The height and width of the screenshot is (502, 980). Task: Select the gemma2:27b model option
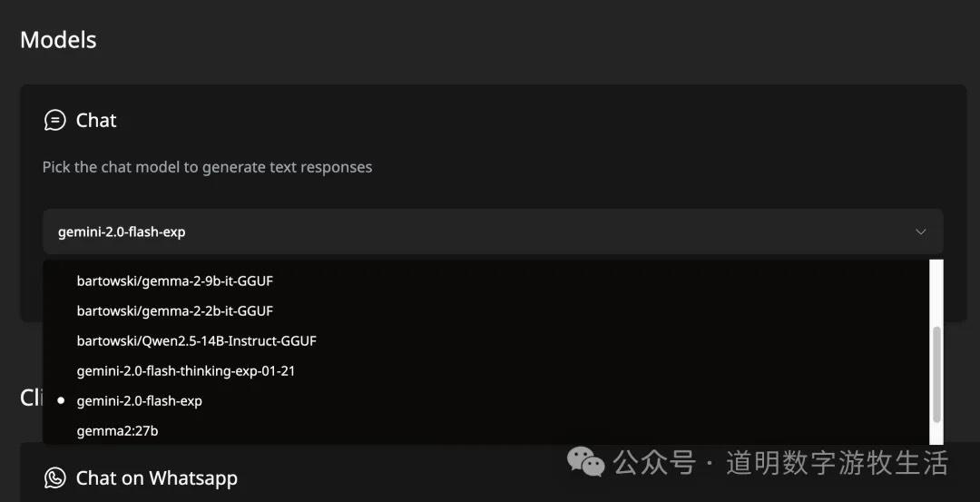click(x=117, y=430)
